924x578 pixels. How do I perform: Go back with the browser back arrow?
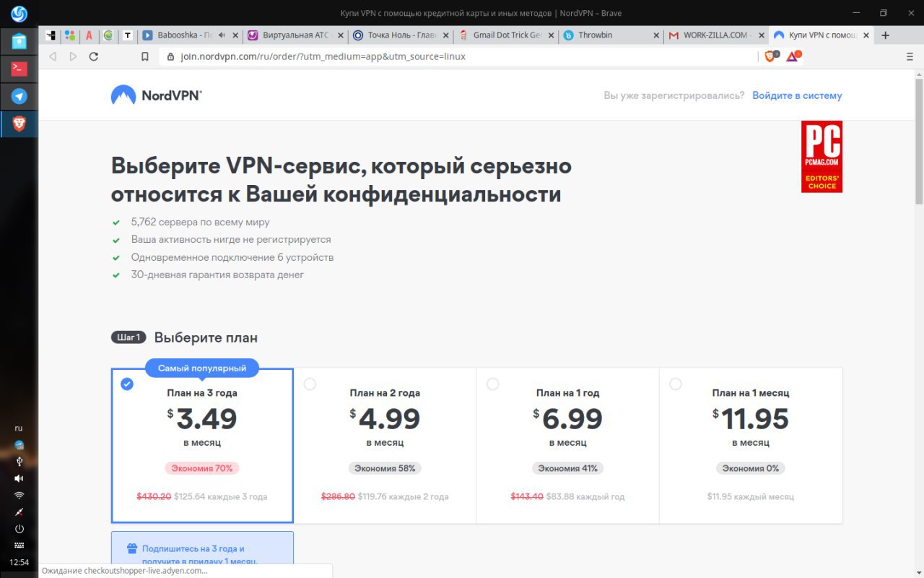tap(52, 56)
